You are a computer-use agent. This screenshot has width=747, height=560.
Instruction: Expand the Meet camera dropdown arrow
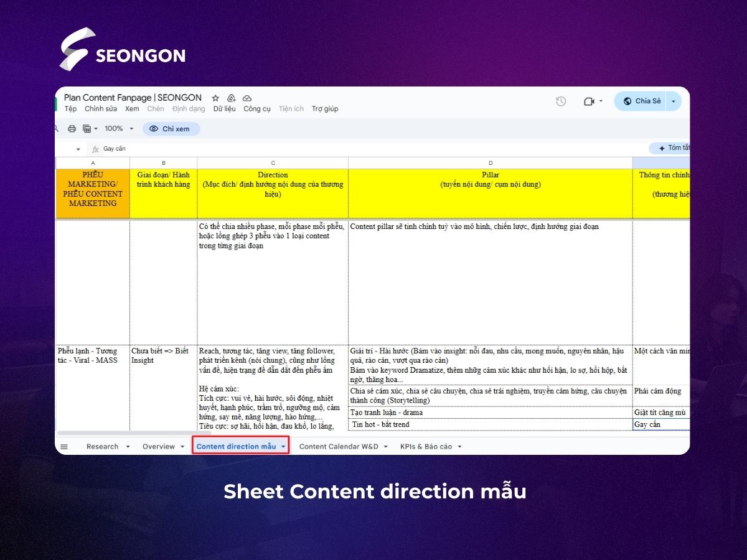click(x=601, y=101)
